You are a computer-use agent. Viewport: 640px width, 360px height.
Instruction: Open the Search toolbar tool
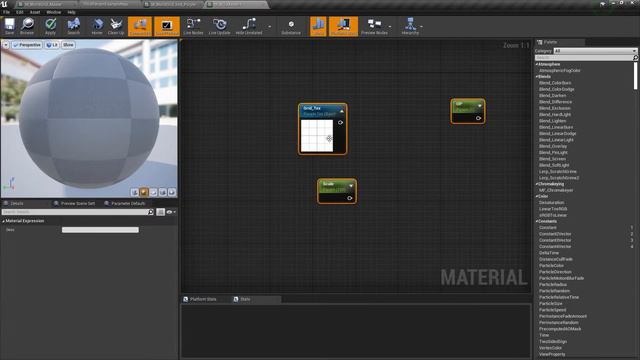(73, 26)
